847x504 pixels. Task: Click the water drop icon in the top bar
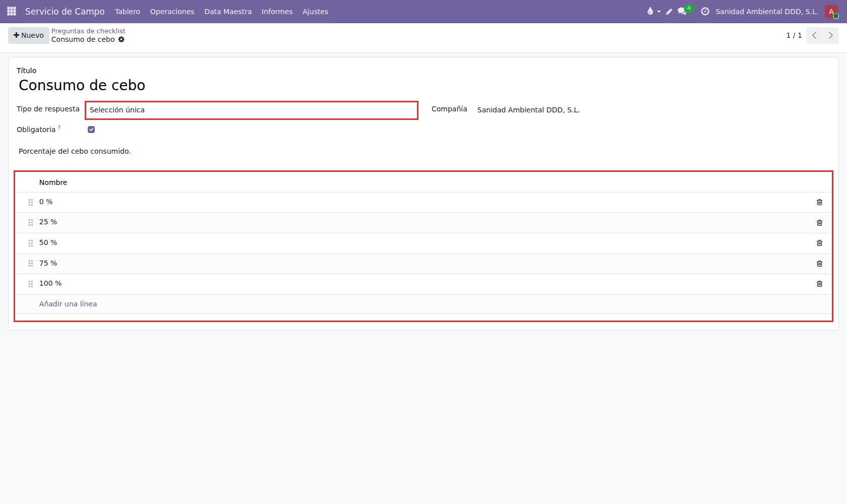[x=650, y=11]
